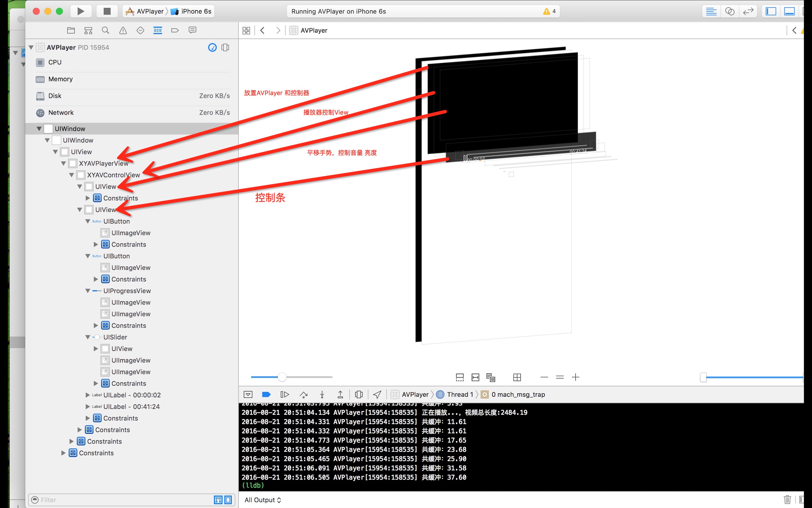Click Debug View Hierarchy icon in debug bar
This screenshot has width=812, height=508.
click(359, 395)
